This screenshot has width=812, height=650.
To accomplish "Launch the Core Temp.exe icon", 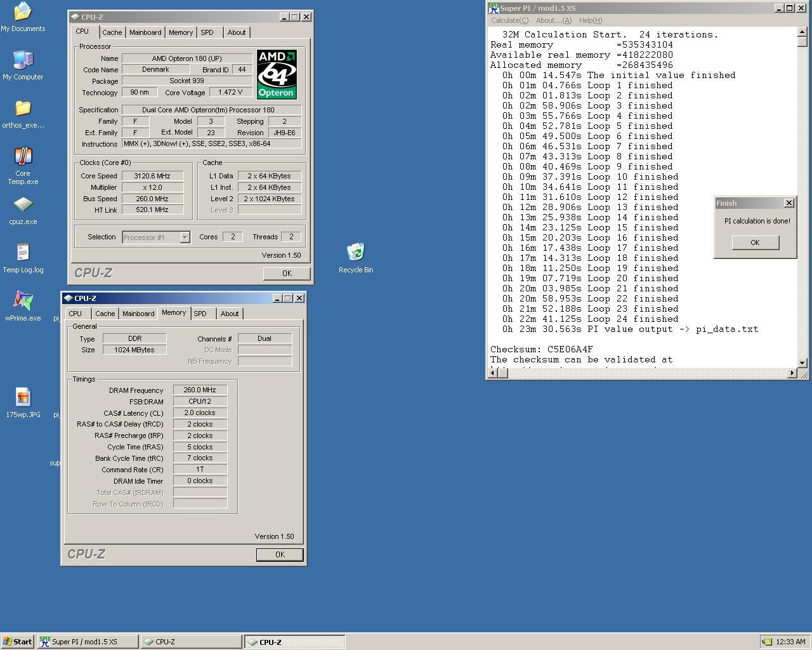I will pos(23,156).
